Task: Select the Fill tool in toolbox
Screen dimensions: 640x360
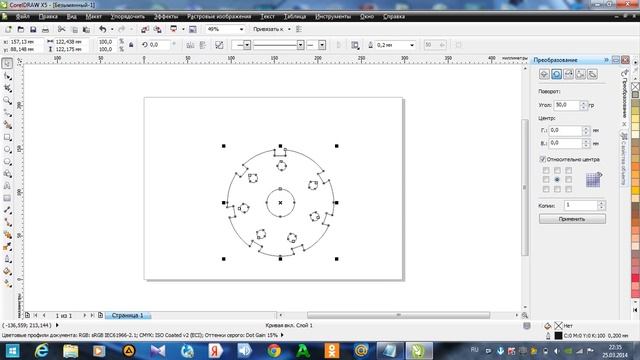Action: click(7, 271)
